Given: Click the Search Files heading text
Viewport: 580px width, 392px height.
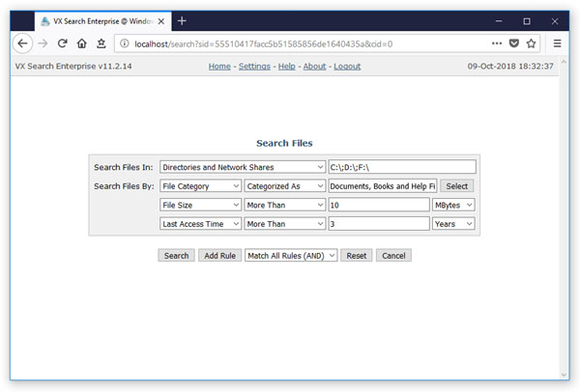Looking at the screenshot, I should click(284, 143).
